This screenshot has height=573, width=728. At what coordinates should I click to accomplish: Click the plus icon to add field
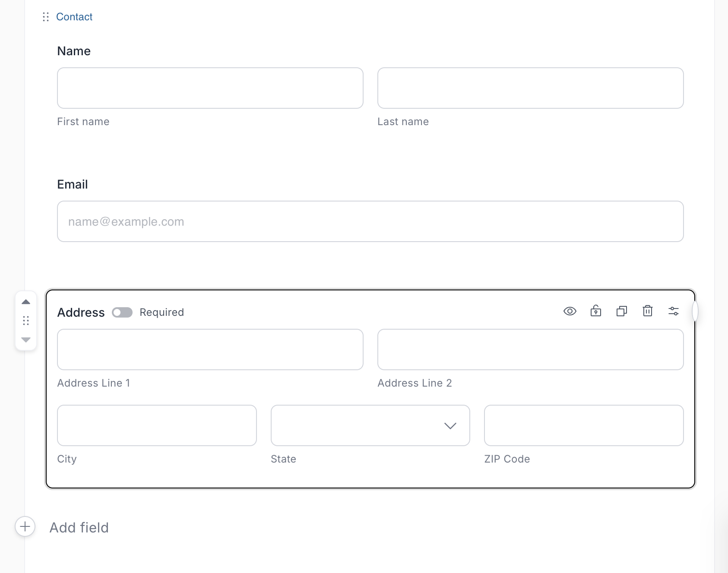pyautogui.click(x=25, y=526)
